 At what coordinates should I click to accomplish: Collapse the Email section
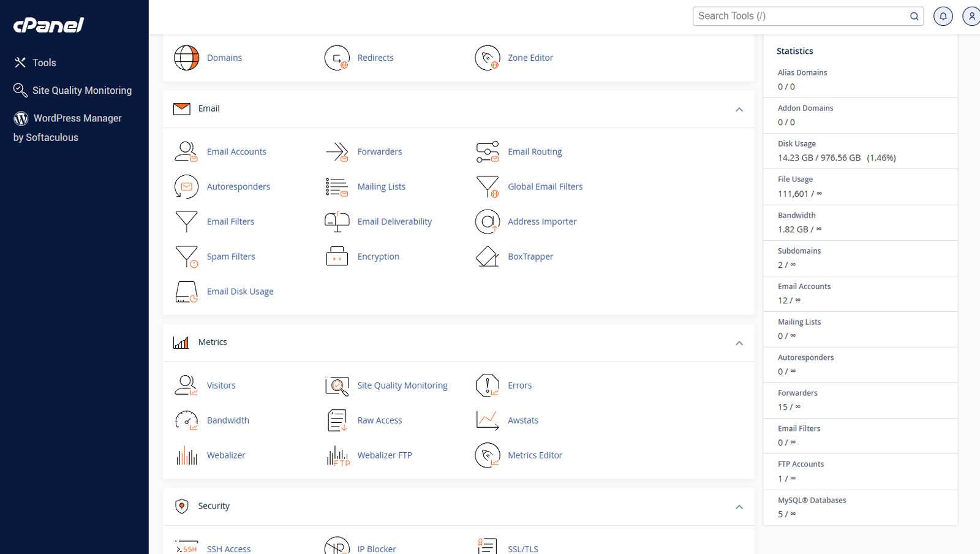coord(739,109)
